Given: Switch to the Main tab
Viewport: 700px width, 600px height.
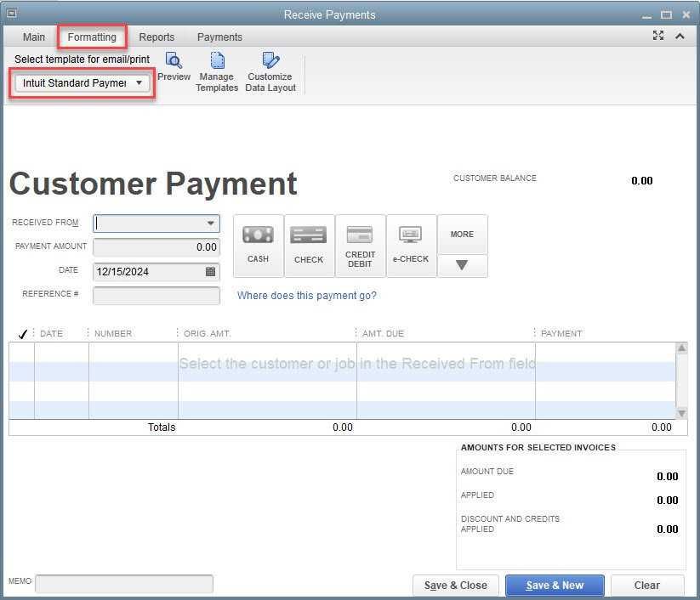Looking at the screenshot, I should 34,37.
